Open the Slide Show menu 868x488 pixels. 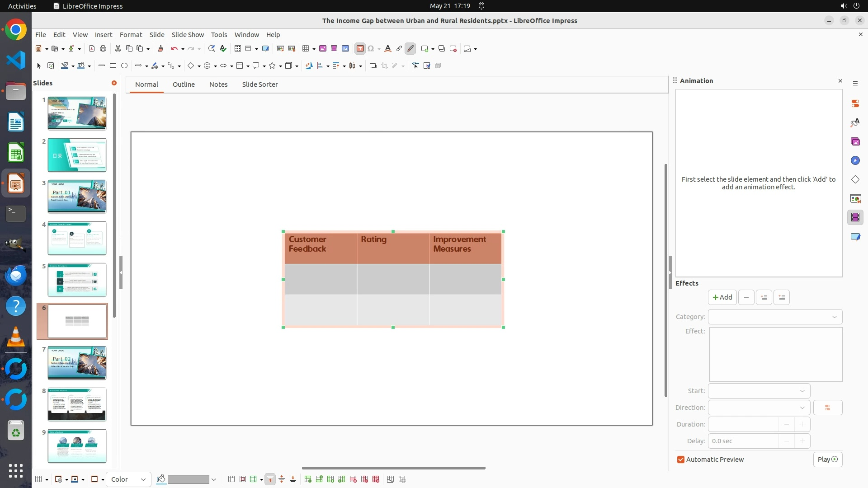187,35
